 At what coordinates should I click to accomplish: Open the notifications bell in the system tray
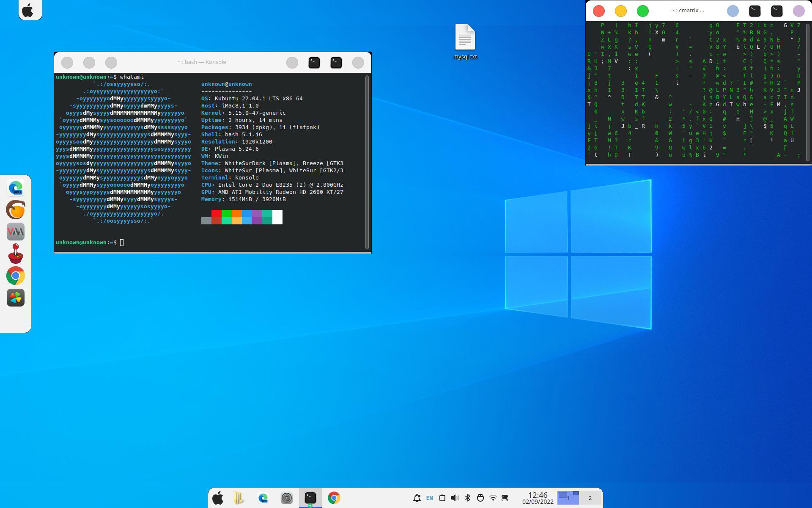(417, 498)
